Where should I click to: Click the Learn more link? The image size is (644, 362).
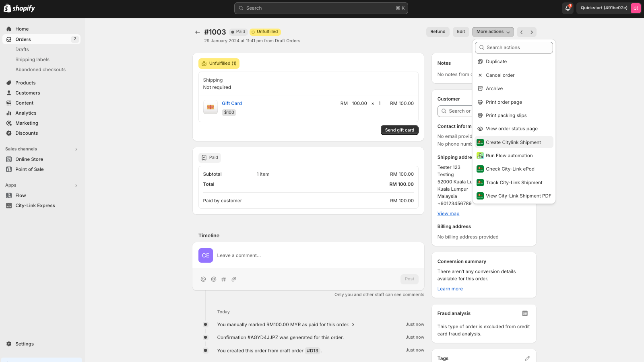pyautogui.click(x=450, y=289)
